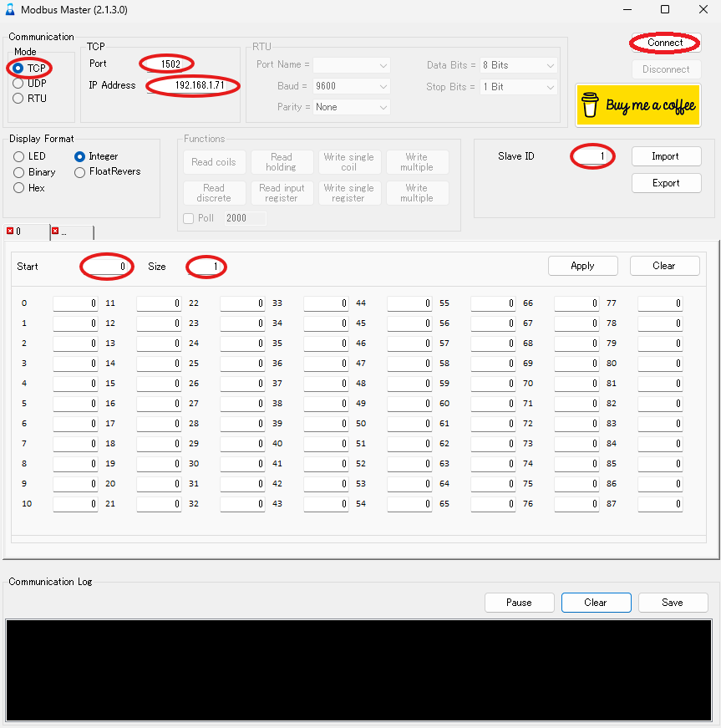This screenshot has width=721, height=728.
Task: Click Apply next to Size field
Action: pos(582,266)
